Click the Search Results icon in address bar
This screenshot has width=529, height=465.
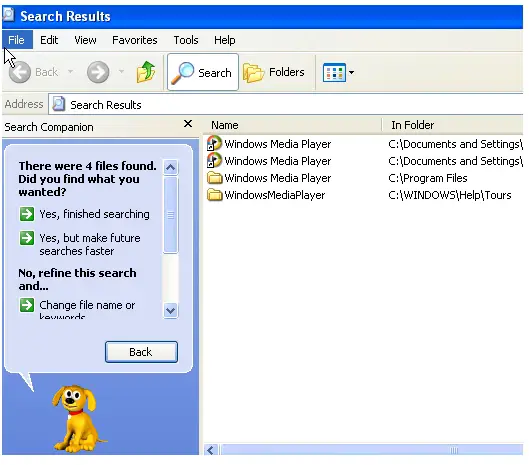(59, 104)
